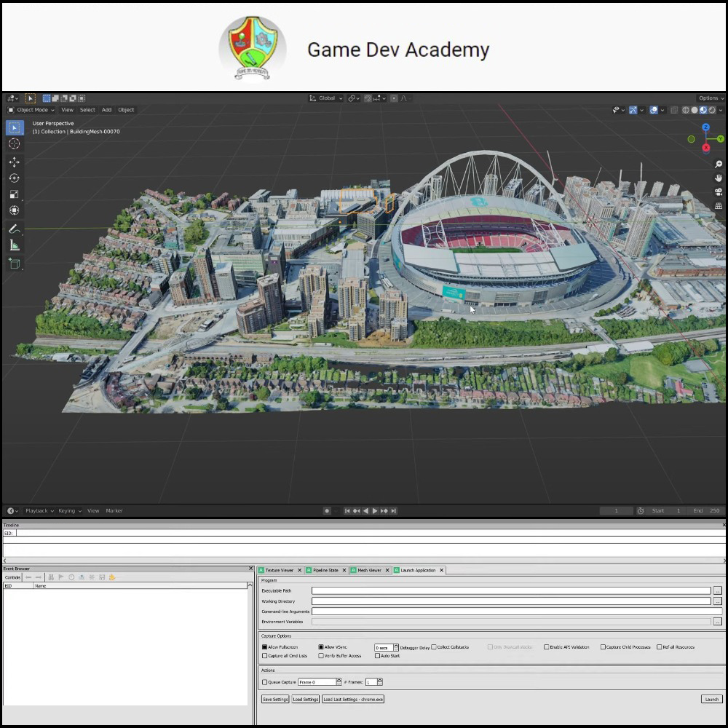Viewport: 728px width, 728px height.
Task: Select the Select Box tool in toolbar
Action: (15, 127)
